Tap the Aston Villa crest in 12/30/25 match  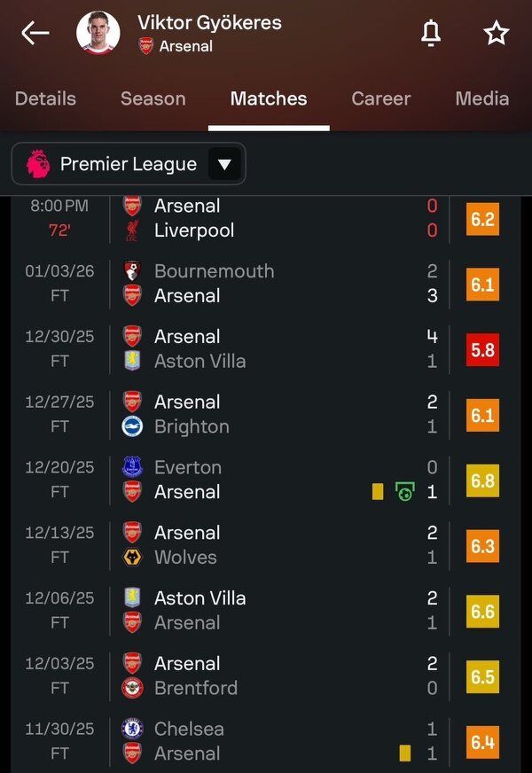tap(132, 361)
